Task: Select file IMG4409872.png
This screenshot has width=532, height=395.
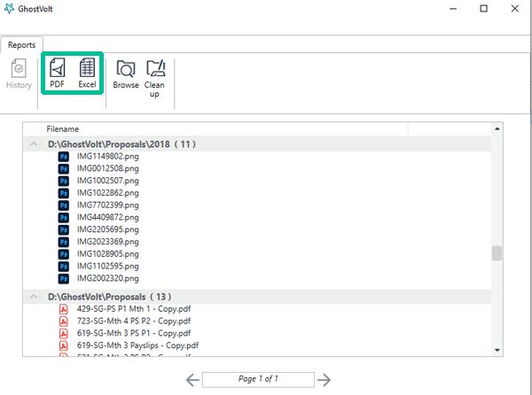Action: pyautogui.click(x=108, y=218)
